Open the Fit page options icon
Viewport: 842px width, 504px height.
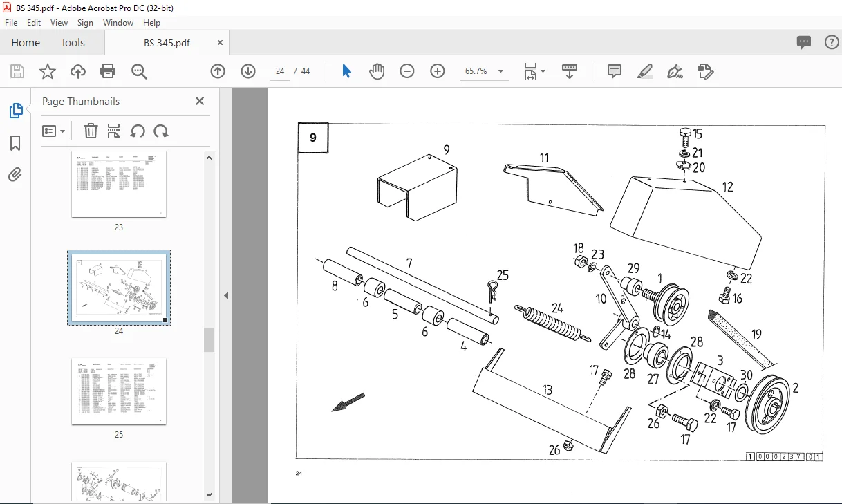tap(534, 71)
